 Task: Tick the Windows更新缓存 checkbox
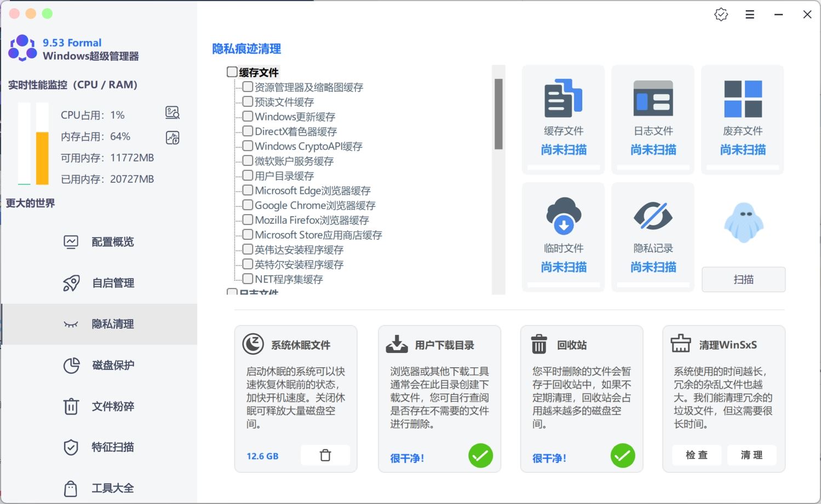tap(248, 116)
